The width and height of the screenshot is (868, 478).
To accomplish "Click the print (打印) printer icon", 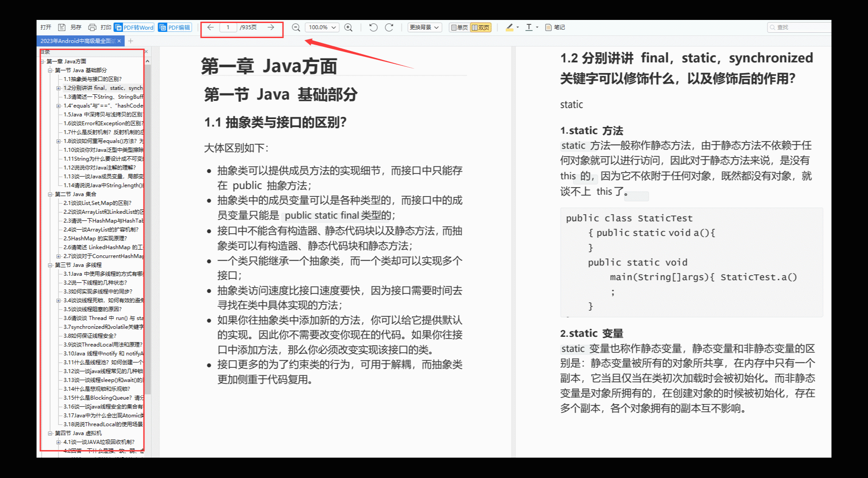I will (92, 27).
